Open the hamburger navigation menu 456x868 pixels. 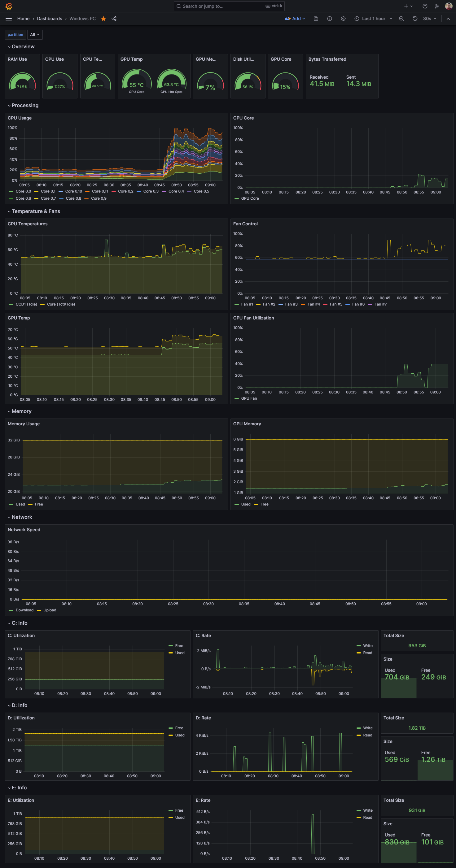coord(9,19)
